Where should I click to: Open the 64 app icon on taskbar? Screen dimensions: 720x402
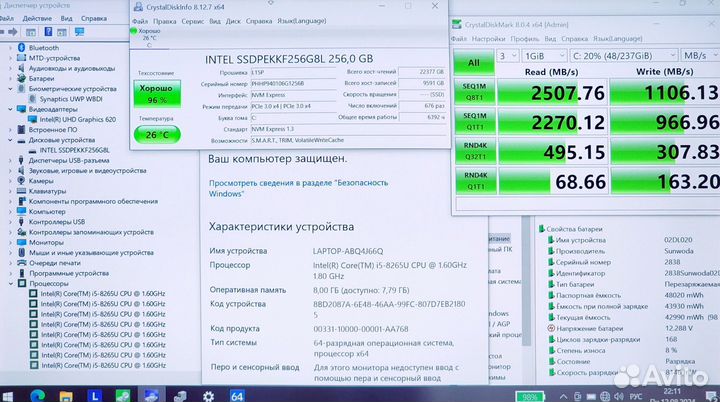point(237,396)
